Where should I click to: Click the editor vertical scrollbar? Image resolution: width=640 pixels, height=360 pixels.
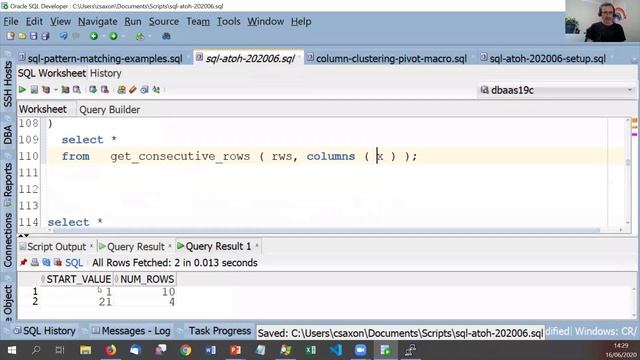[x=628, y=171]
